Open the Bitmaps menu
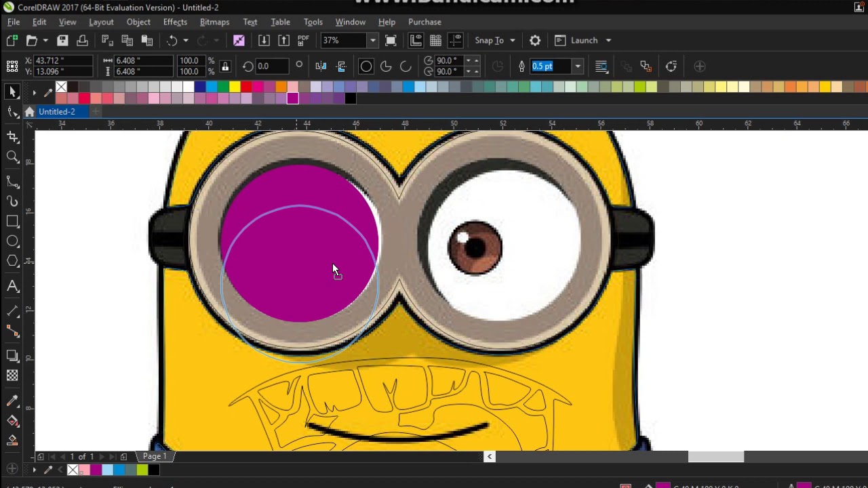 pos(214,22)
